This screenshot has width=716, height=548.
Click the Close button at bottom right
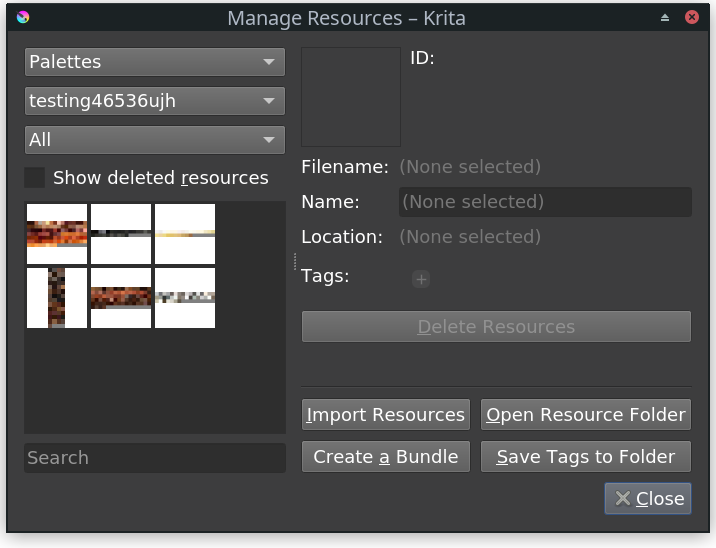[x=648, y=499]
